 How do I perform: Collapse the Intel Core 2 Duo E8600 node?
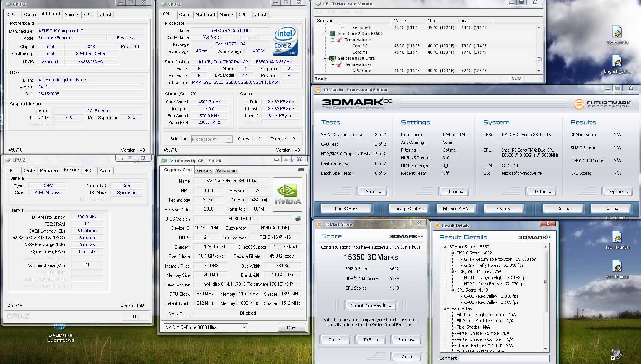[x=326, y=34]
